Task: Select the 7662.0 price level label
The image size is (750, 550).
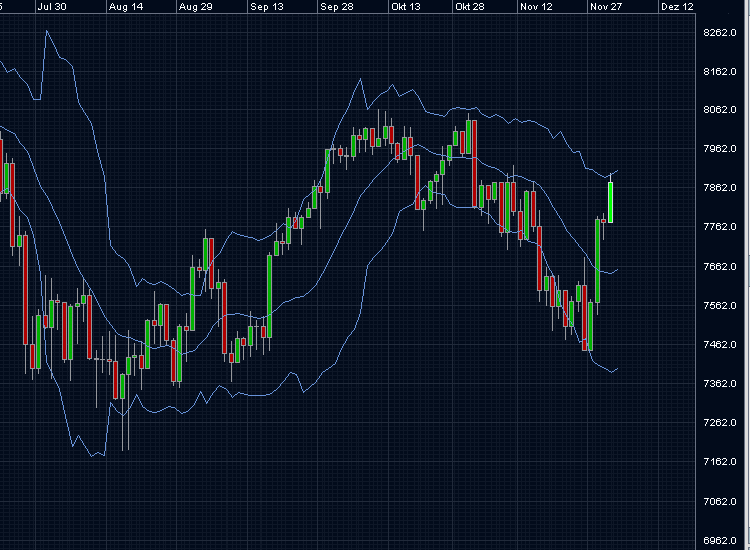Action: (720, 266)
